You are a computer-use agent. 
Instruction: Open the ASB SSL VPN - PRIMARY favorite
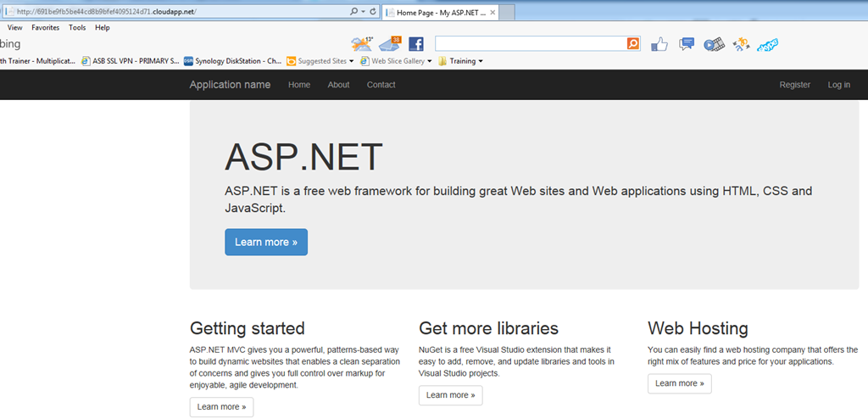coord(130,61)
